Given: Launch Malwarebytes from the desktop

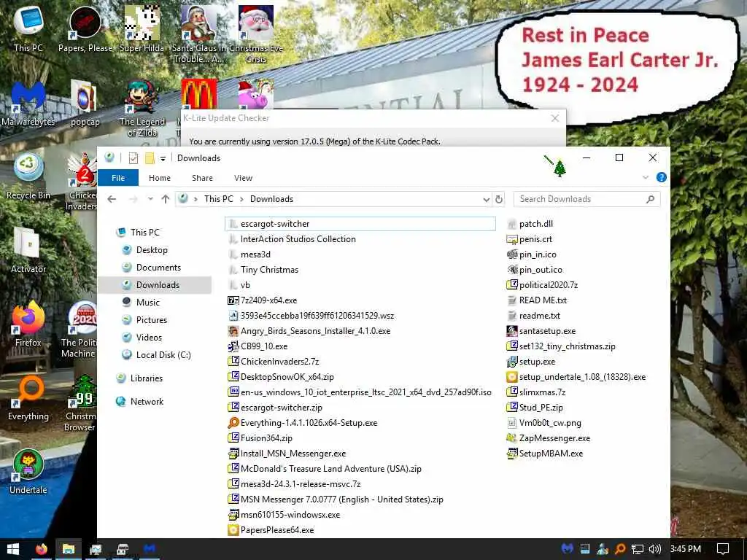Looking at the screenshot, I should [x=28, y=104].
